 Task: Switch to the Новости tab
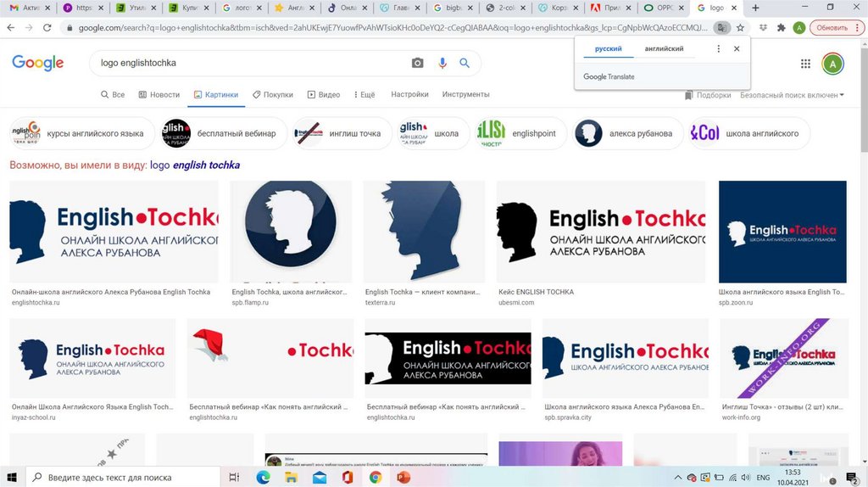pos(159,95)
